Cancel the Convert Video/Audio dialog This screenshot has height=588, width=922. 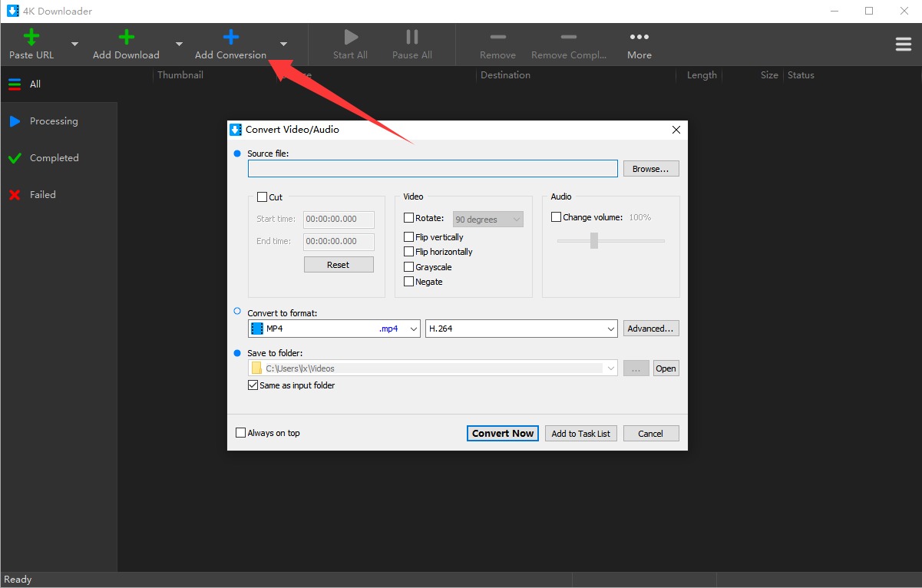[651, 434]
